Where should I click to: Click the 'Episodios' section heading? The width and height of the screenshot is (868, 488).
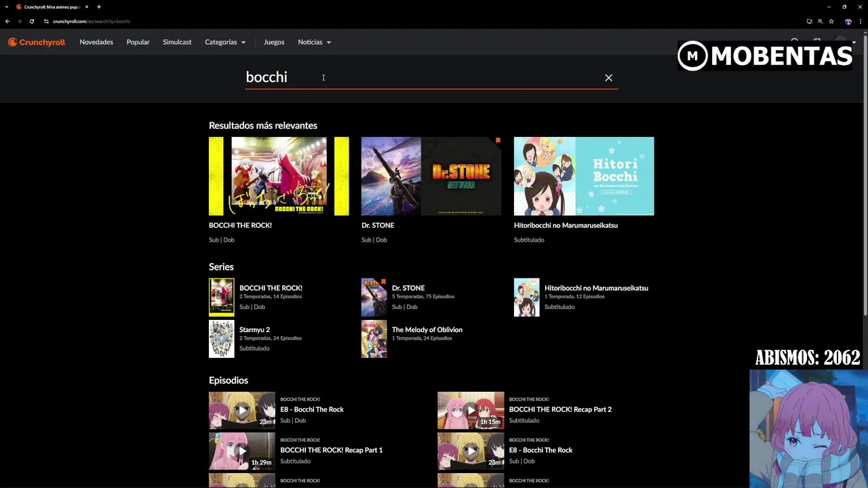[x=229, y=380]
